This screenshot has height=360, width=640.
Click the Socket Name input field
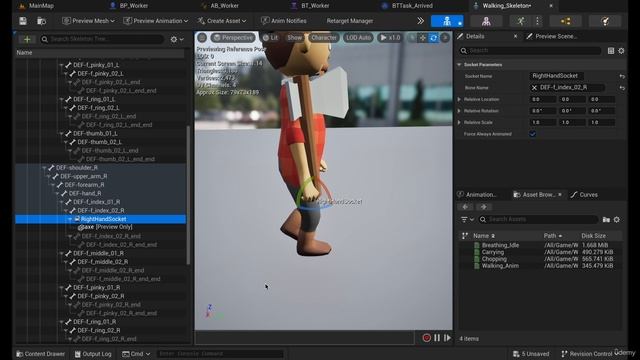(x=557, y=76)
